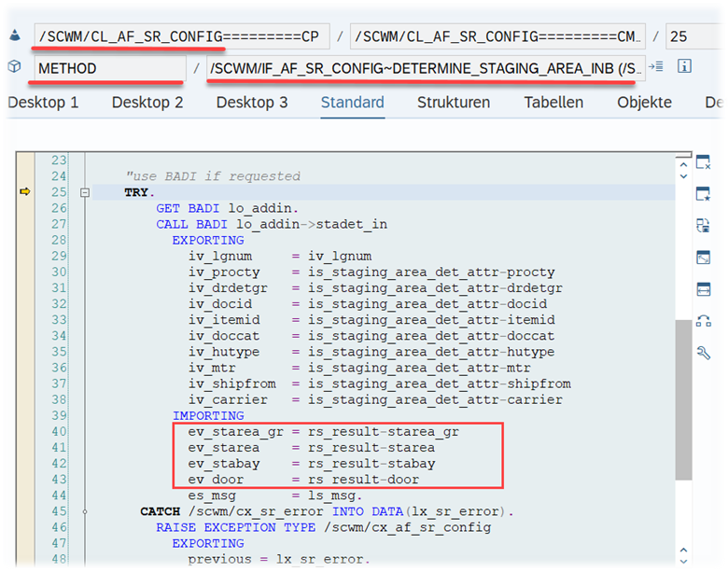Click is_staging_area_det_attr-carrier on line 38
The width and height of the screenshot is (728, 572).
pyautogui.click(x=435, y=399)
